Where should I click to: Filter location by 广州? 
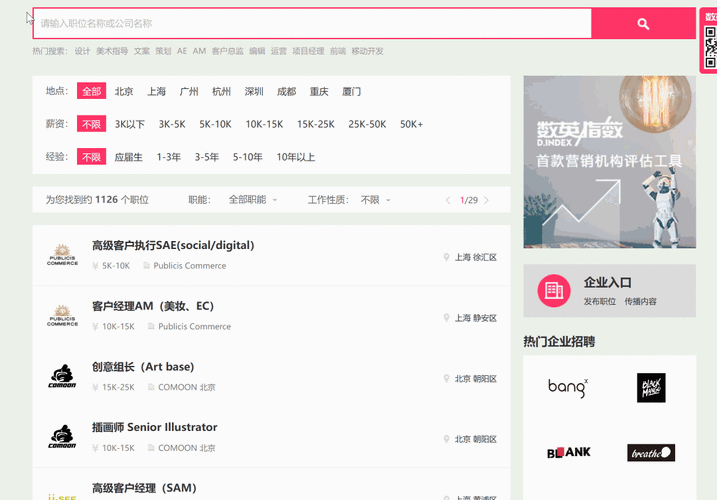pos(189,91)
